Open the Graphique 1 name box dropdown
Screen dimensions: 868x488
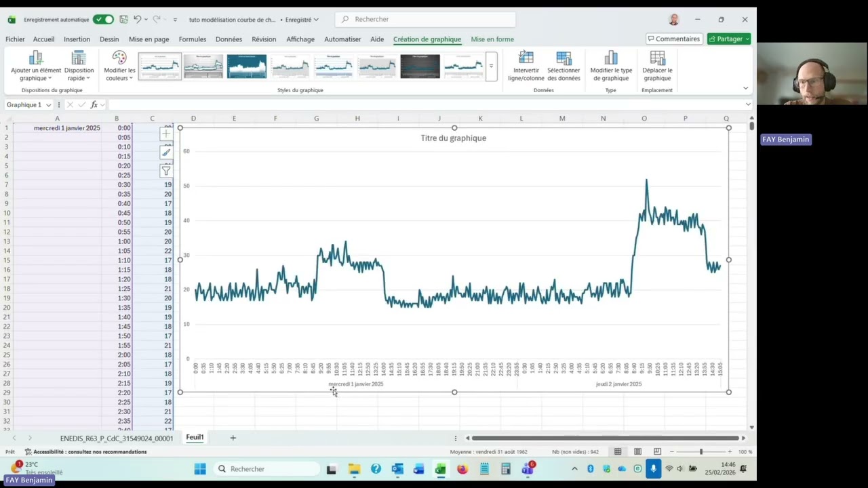tap(48, 105)
